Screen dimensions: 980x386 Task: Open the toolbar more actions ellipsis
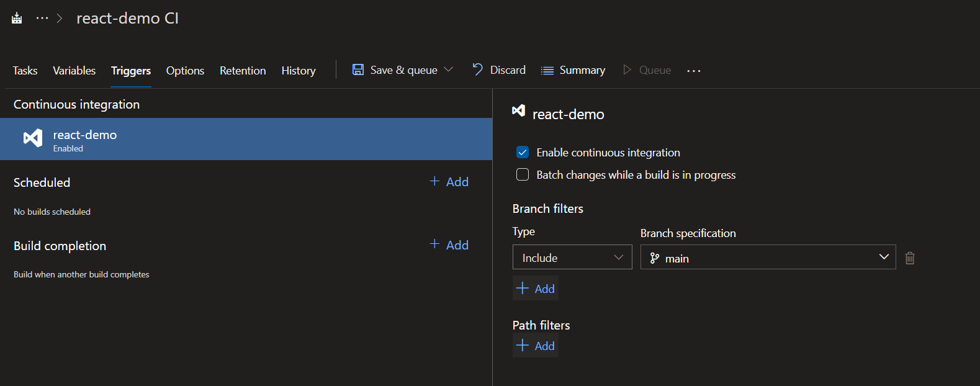(694, 71)
